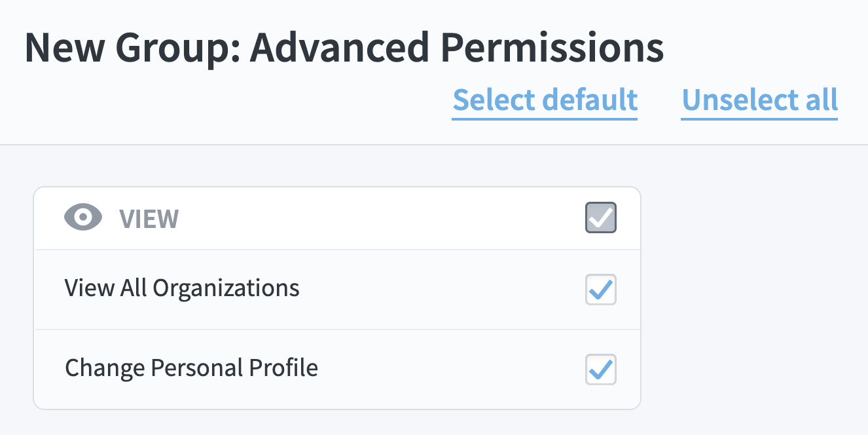Click the Change Personal Profile label text

click(x=191, y=368)
